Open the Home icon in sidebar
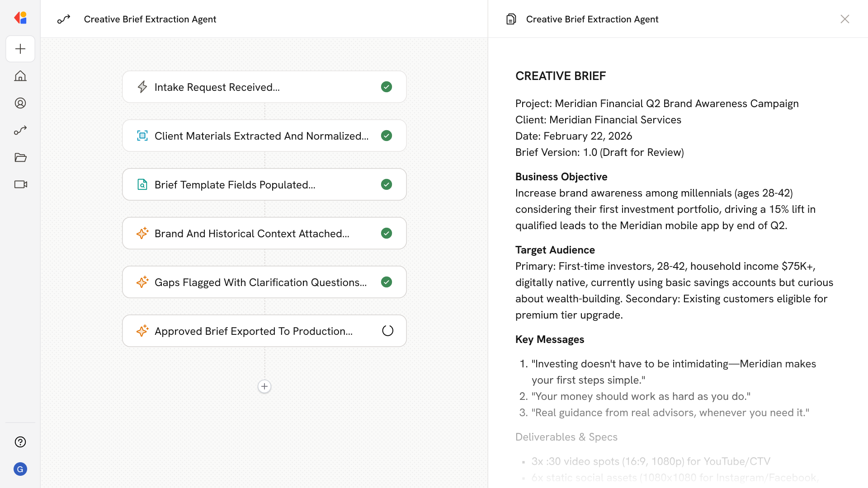868x488 pixels. click(x=20, y=76)
